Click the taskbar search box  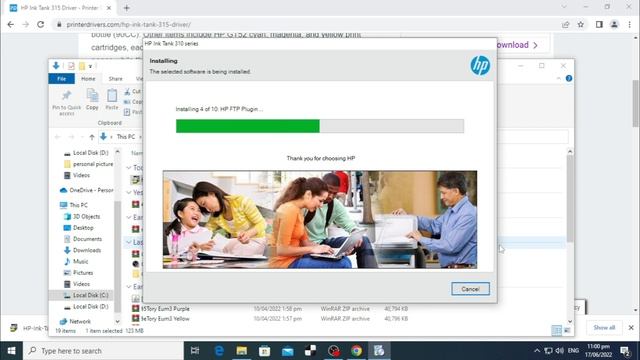click(x=103, y=351)
